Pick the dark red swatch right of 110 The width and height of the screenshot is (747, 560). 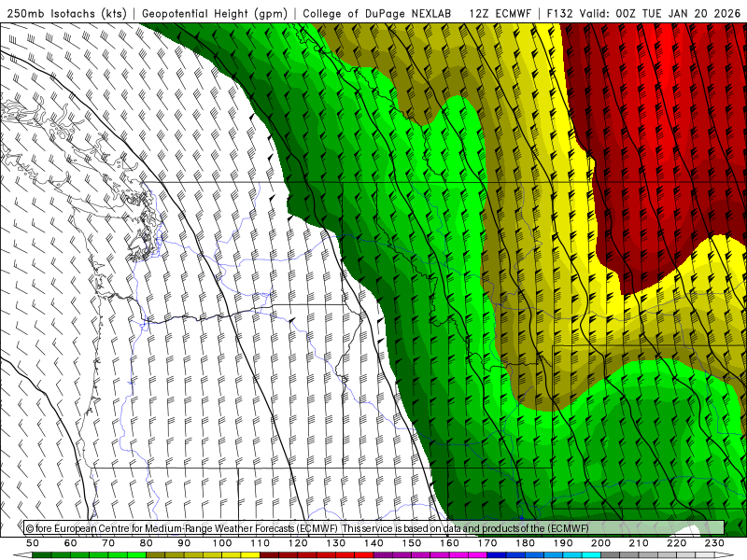click(270, 554)
